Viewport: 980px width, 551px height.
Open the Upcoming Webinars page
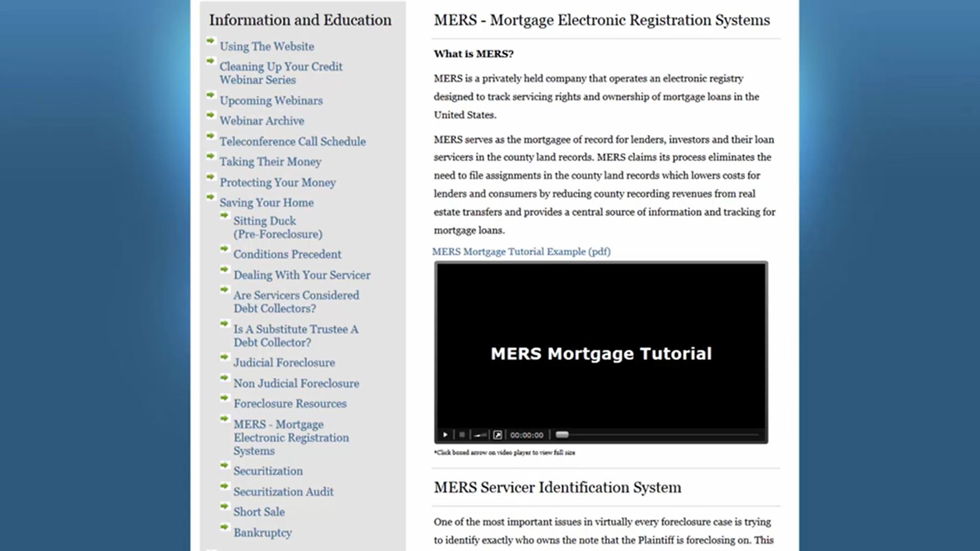point(271,101)
